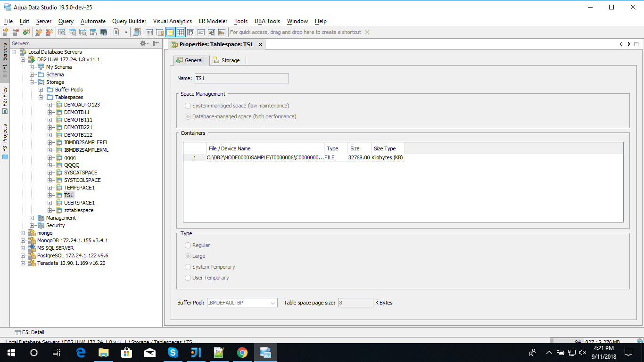Select the PostgreSQL 172.24.1.122 v9.6 server
Screen dimensions: 644x362
73,255
